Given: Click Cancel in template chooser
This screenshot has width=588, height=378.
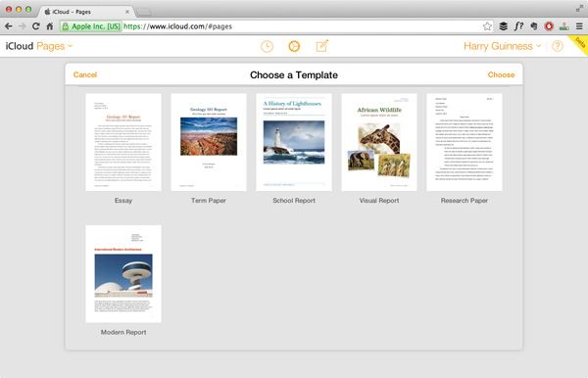Looking at the screenshot, I should click(x=85, y=74).
